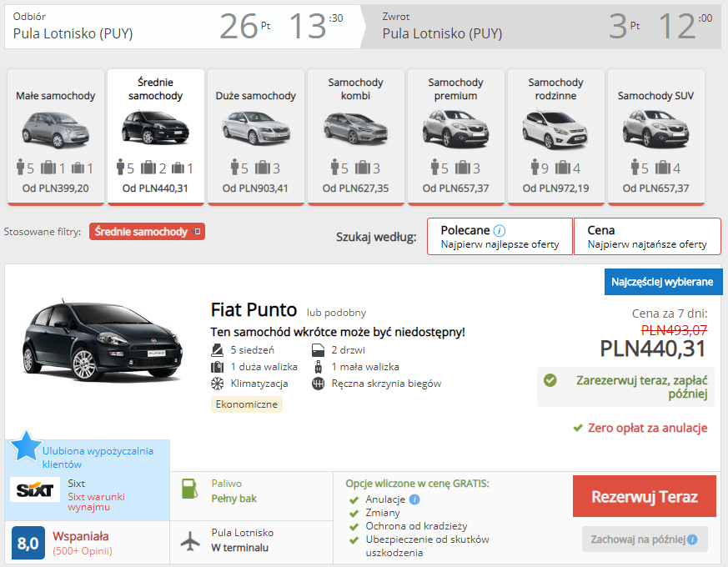Image resolution: width=728 pixels, height=567 pixels.
Task: Sort by Cena cheapest offers first
Action: click(646, 237)
